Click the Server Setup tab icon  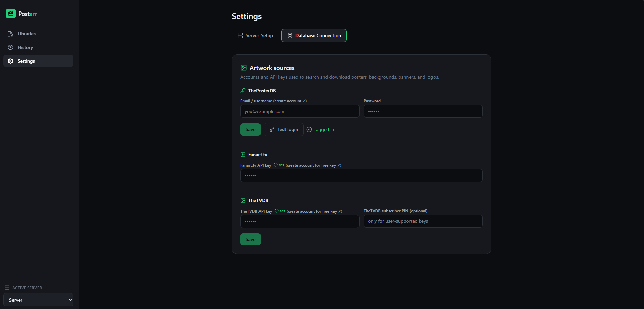pos(240,35)
